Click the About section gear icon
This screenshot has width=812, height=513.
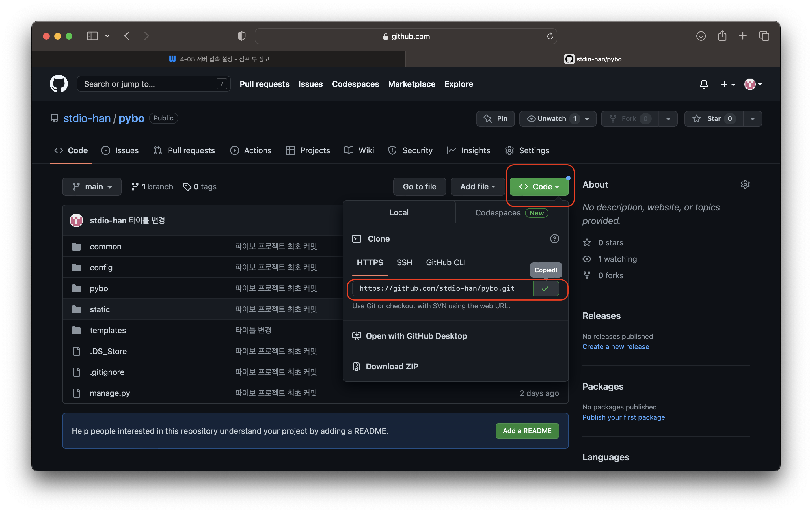745,184
